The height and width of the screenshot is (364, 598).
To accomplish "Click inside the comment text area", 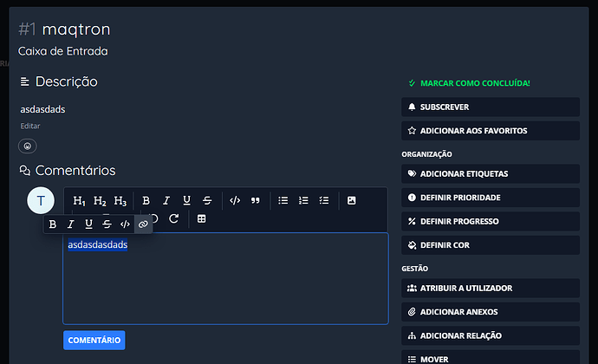I will pyautogui.click(x=225, y=286).
